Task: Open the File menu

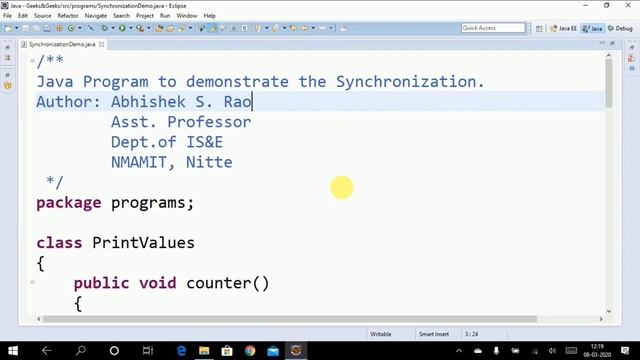Action: (7, 16)
